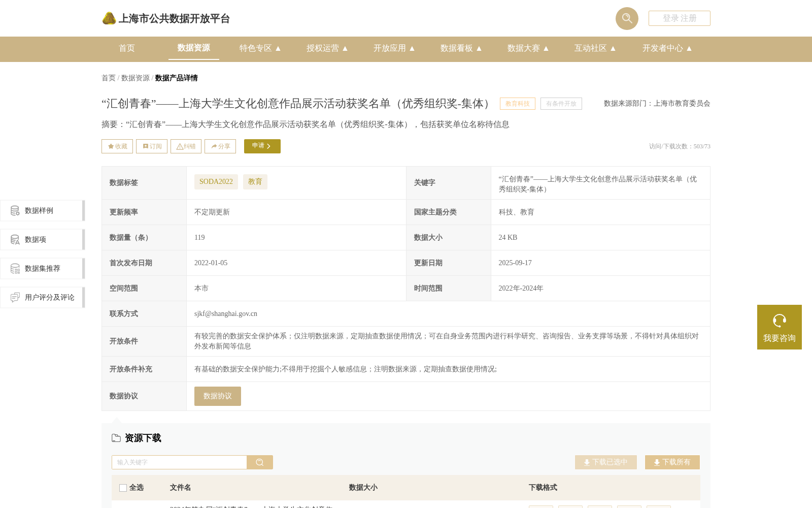Click 首页 breadcrumb link

click(x=109, y=78)
